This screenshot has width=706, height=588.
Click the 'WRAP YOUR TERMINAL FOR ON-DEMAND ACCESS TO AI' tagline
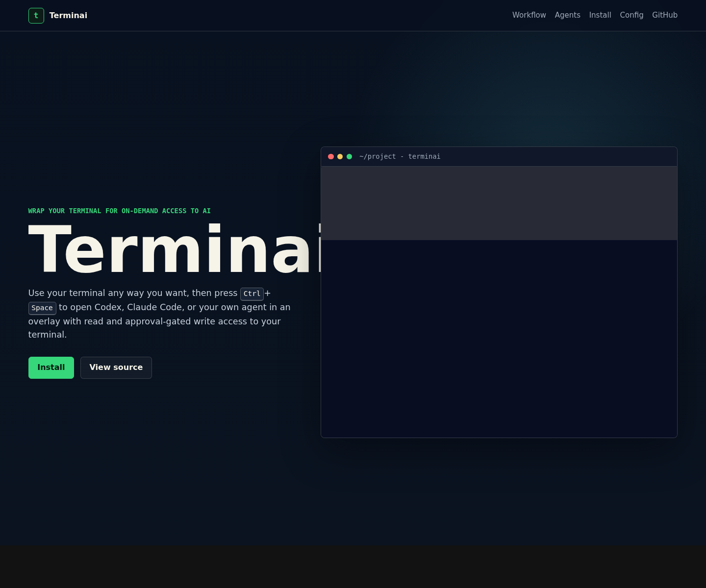[120, 211]
